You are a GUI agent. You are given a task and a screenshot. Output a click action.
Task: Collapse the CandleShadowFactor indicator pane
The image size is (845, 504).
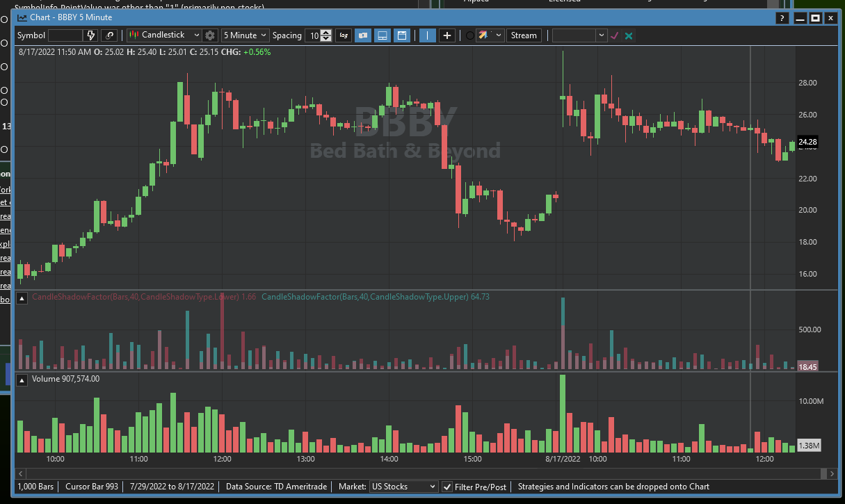pyautogui.click(x=22, y=298)
